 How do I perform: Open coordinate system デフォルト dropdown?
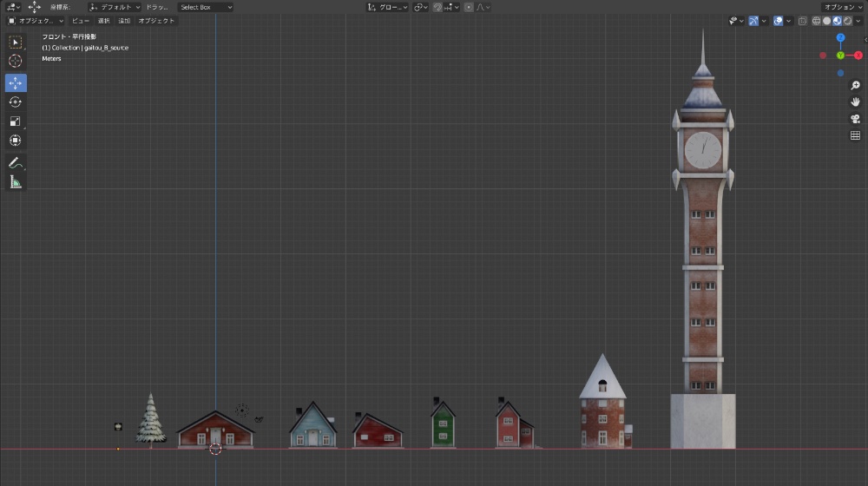click(x=114, y=7)
